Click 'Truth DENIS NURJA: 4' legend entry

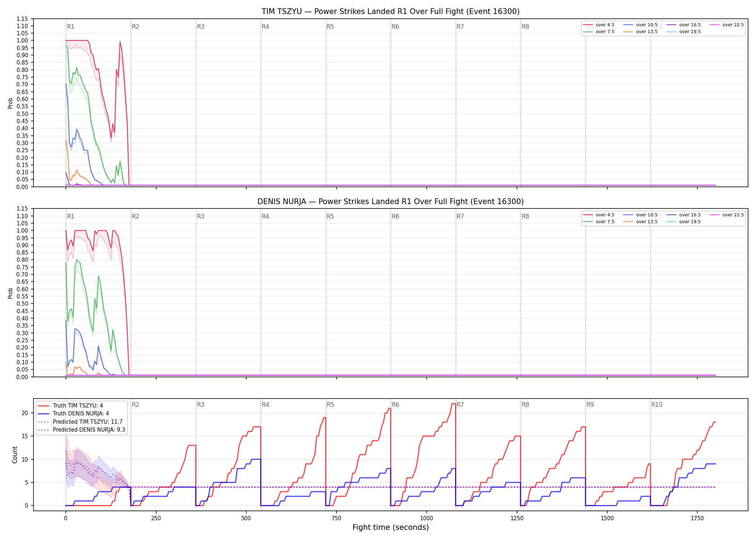tap(73, 414)
